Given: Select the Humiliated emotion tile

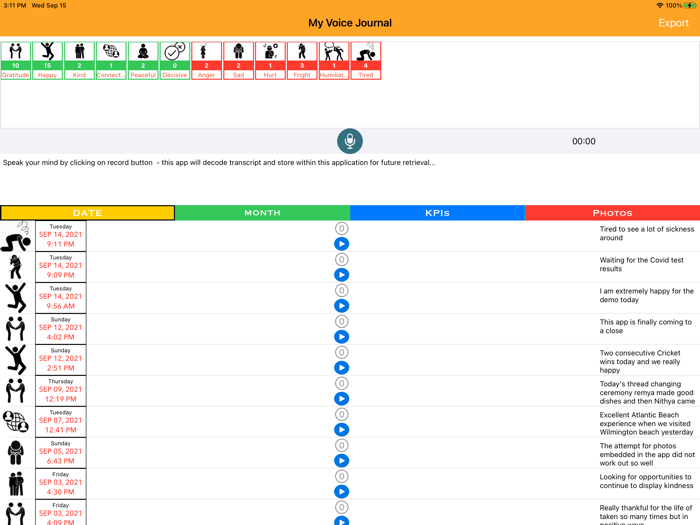Looking at the screenshot, I should pyautogui.click(x=334, y=61).
